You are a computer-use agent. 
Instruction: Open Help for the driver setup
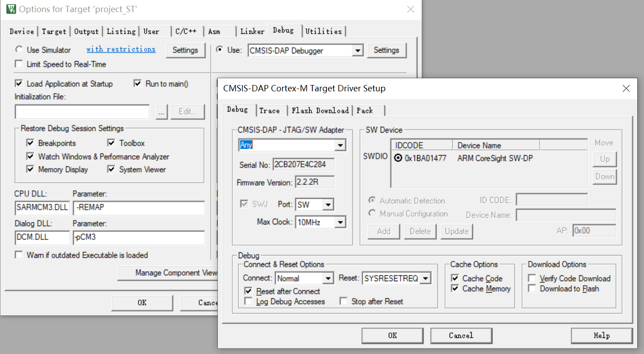(x=602, y=336)
